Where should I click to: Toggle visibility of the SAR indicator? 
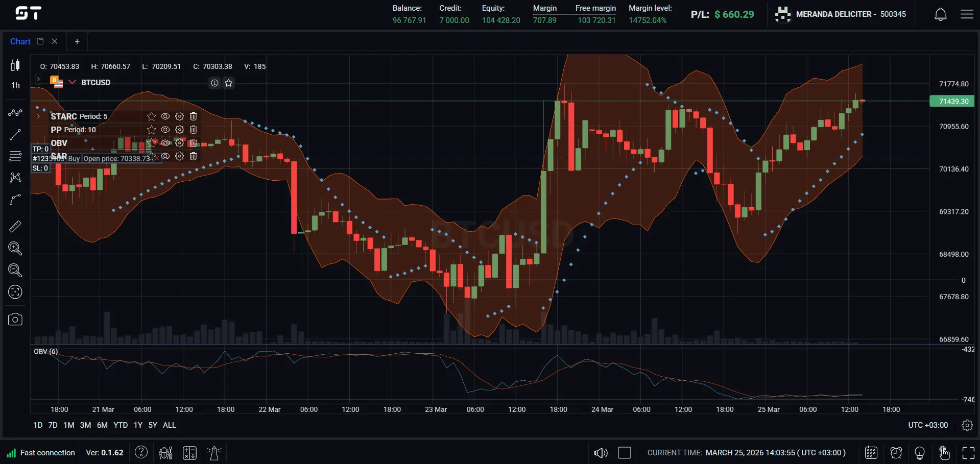(165, 157)
